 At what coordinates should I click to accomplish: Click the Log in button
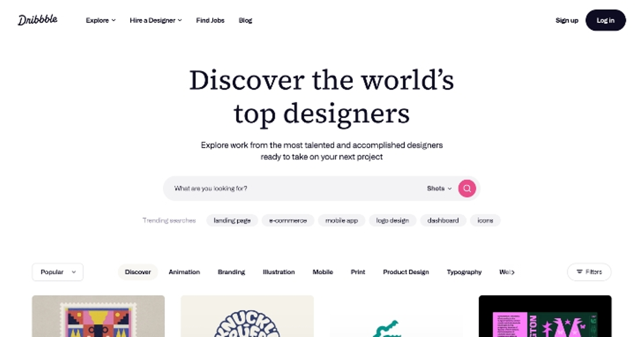(x=606, y=20)
